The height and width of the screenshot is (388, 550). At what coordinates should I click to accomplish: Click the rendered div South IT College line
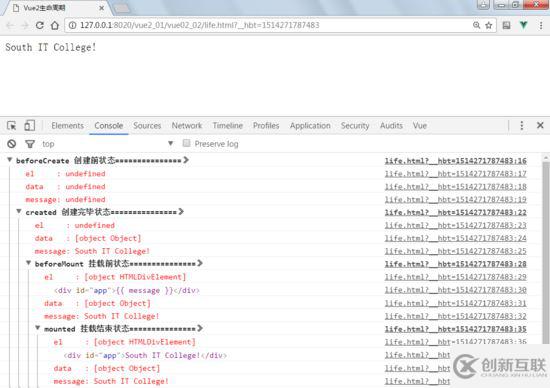(145, 355)
